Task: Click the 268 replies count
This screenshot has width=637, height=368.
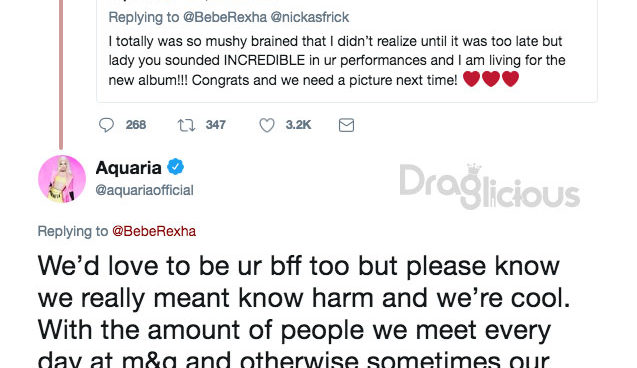Action: click(x=136, y=125)
